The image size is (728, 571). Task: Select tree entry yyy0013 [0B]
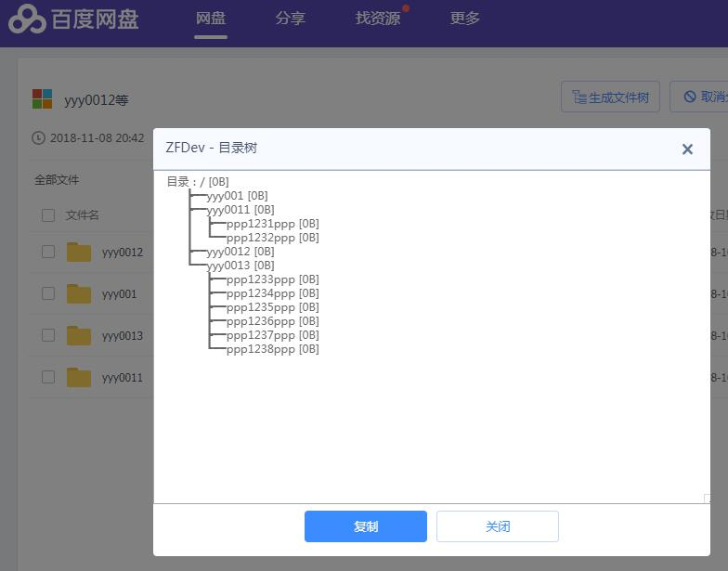click(x=240, y=266)
